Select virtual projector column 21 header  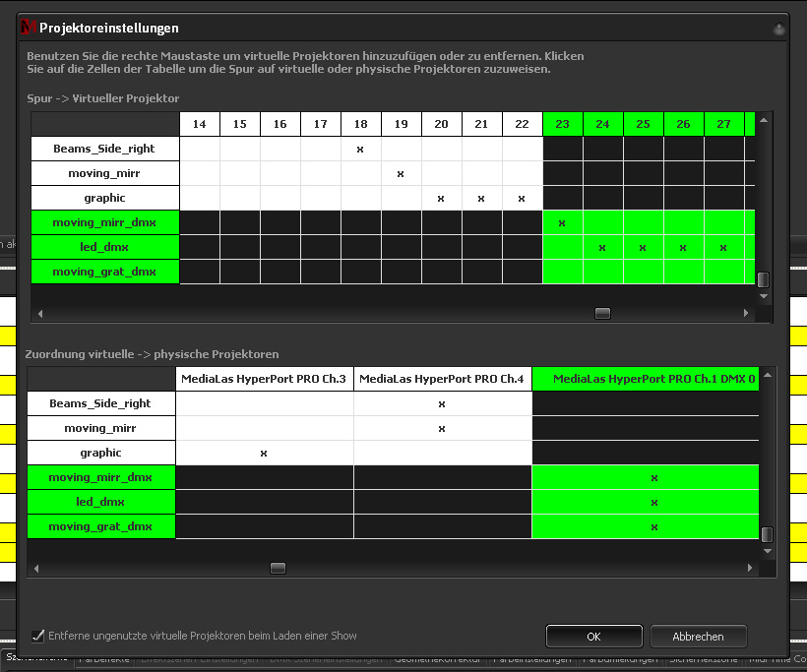click(x=481, y=124)
